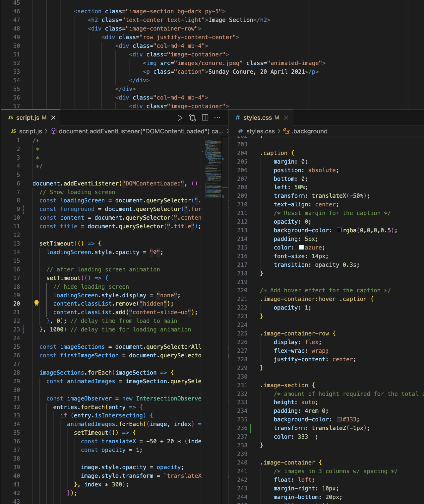Close the styles.css tab
This screenshot has height=504, width=424.
tap(286, 118)
